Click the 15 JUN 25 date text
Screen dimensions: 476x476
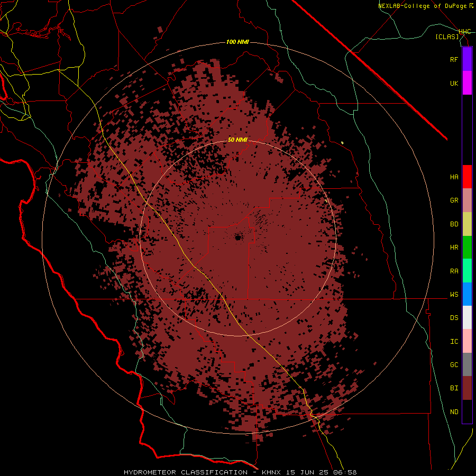pyautogui.click(x=307, y=472)
